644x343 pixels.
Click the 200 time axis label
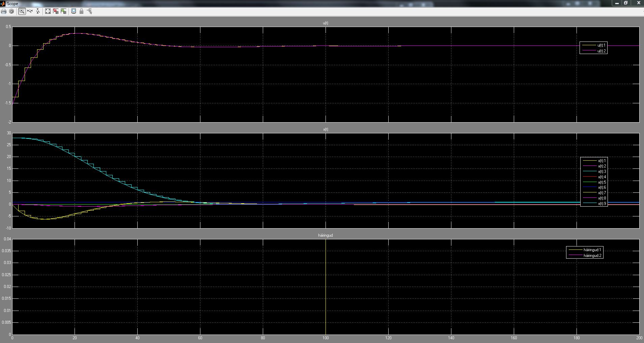[x=639, y=338]
